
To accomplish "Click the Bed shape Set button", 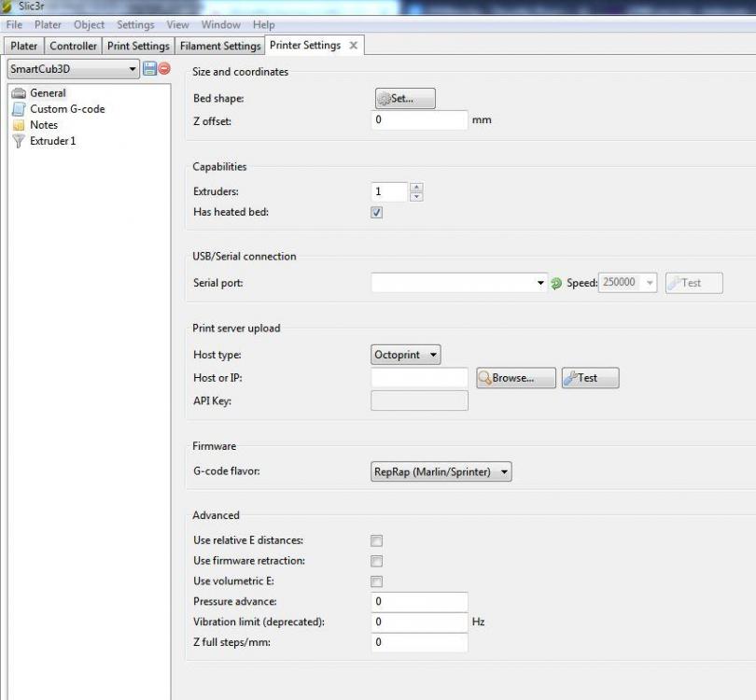I will click(x=405, y=98).
